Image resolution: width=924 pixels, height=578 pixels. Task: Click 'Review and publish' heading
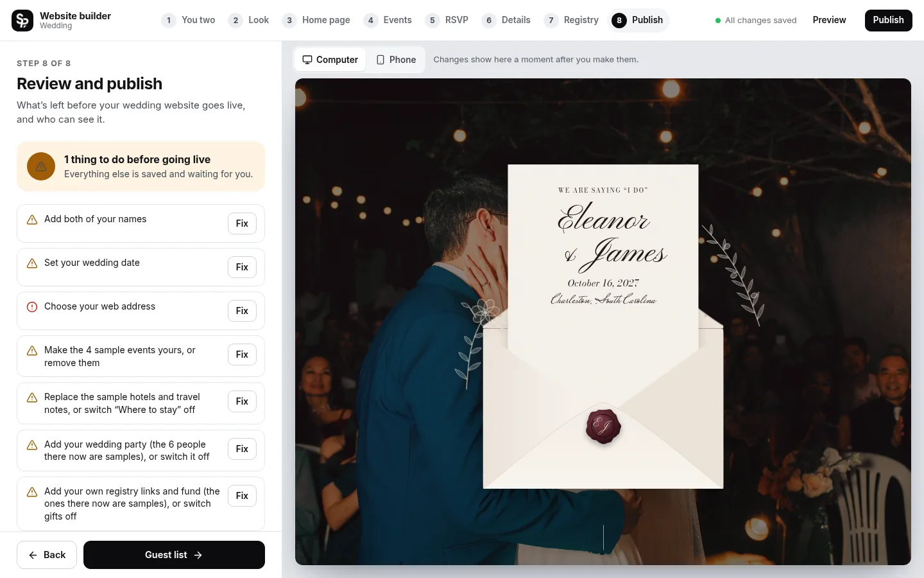pyautogui.click(x=89, y=83)
